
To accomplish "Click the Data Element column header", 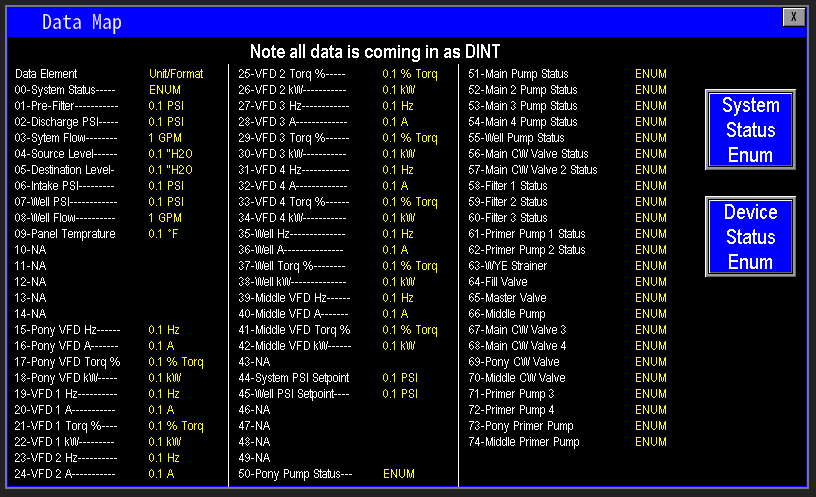I will pos(46,74).
